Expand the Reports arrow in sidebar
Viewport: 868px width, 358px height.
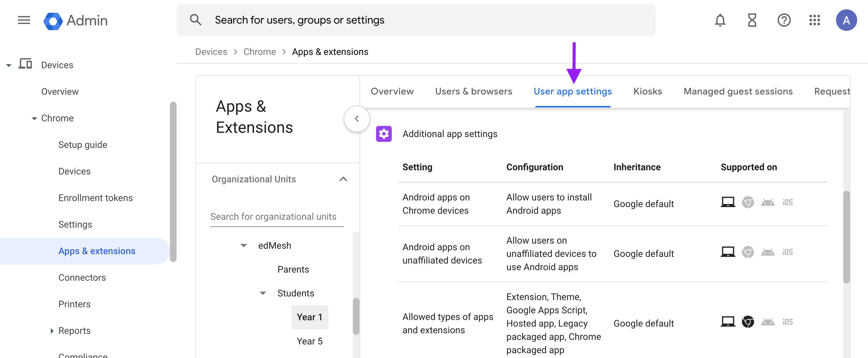[52, 331]
